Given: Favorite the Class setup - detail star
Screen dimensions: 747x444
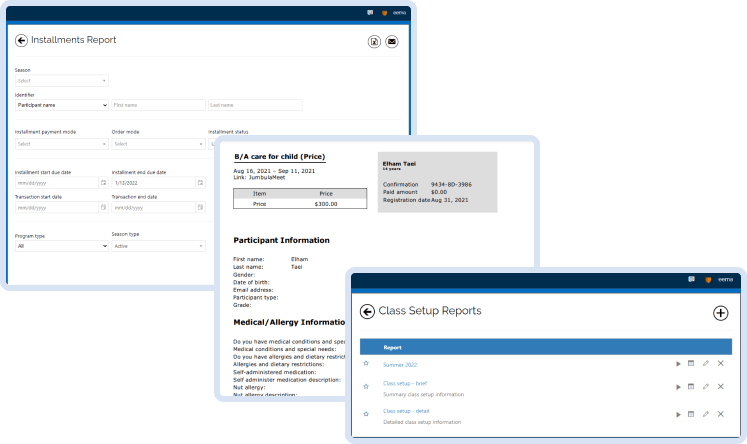Looking at the screenshot, I should pyautogui.click(x=366, y=414).
